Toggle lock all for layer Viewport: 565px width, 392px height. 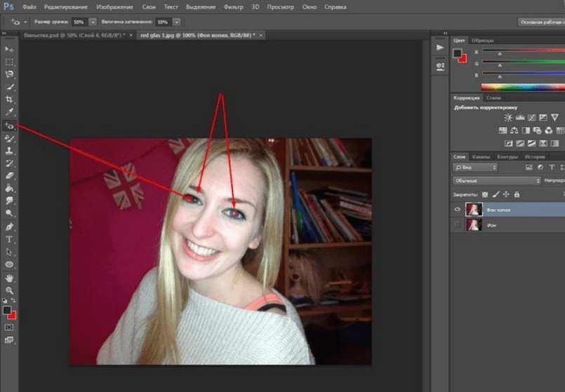[x=517, y=194]
